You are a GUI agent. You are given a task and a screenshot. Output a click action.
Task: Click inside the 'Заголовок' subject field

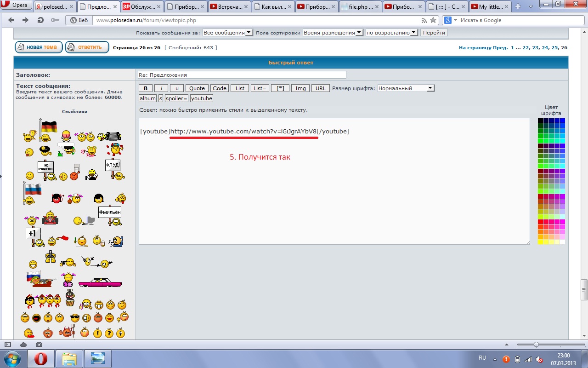242,75
